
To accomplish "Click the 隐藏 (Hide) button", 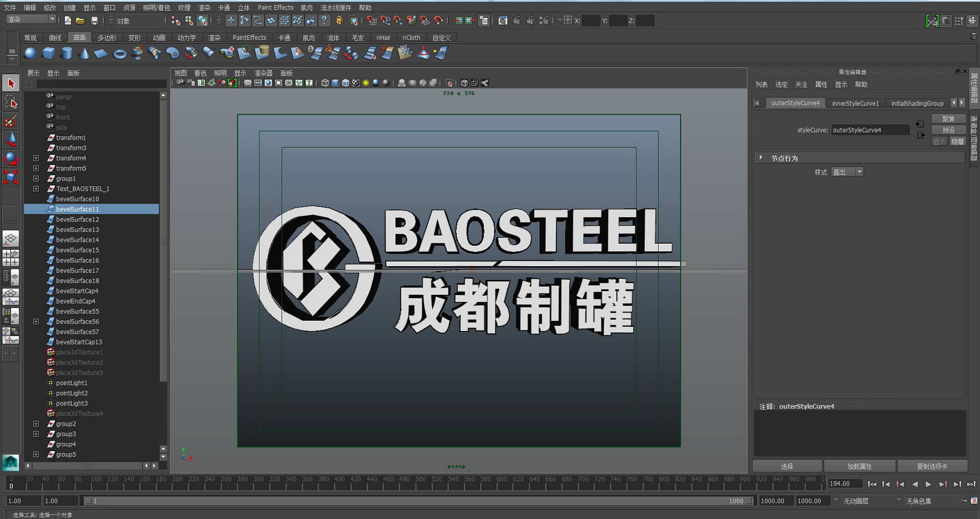I will click(x=958, y=142).
